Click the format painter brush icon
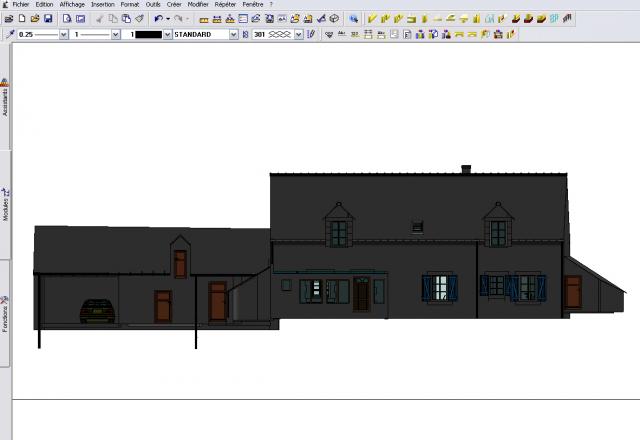 (139, 18)
